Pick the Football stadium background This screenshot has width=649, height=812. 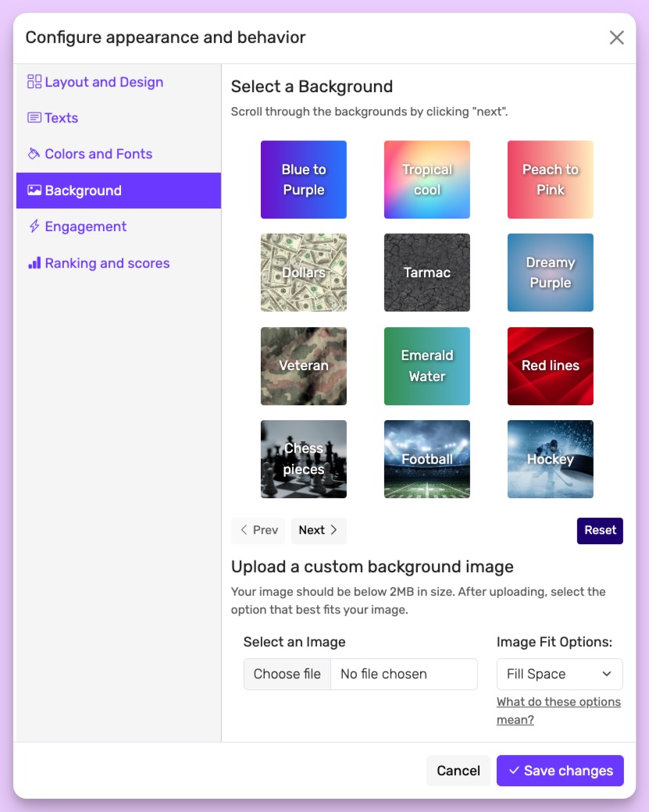[426, 459]
